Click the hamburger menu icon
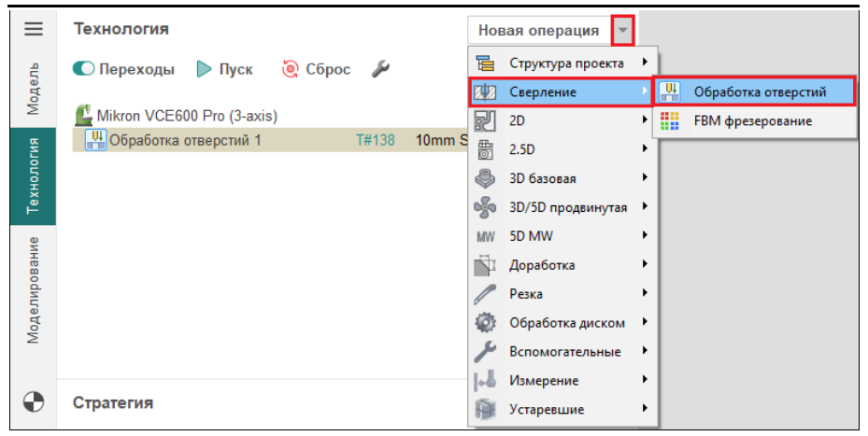The height and width of the screenshot is (436, 868). pyautogui.click(x=34, y=30)
